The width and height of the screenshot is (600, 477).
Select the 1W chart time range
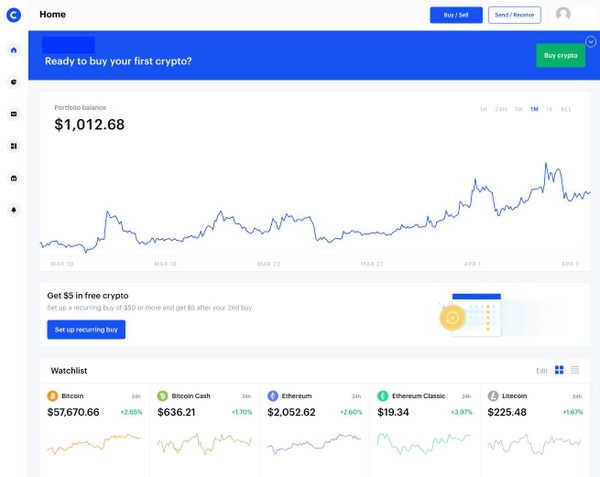click(x=518, y=108)
